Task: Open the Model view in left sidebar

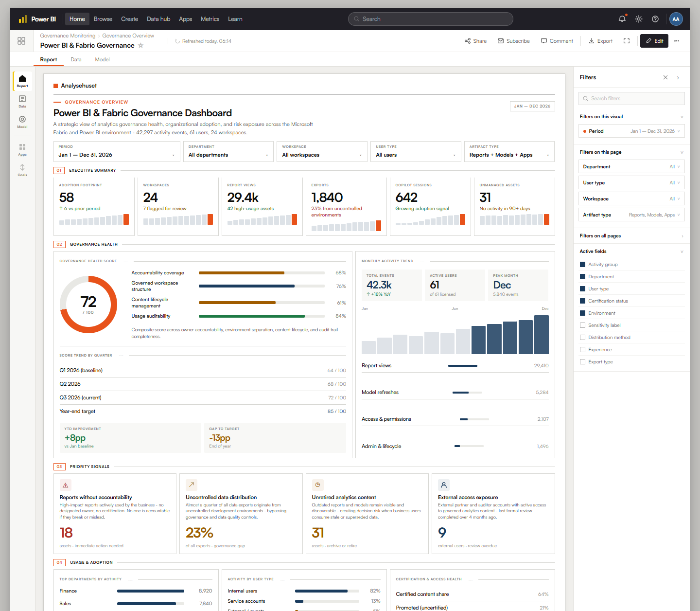Action: (22, 122)
